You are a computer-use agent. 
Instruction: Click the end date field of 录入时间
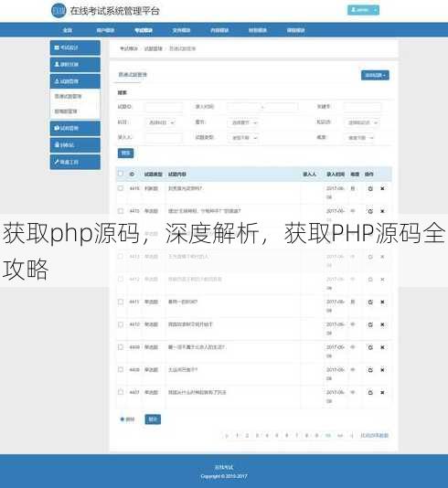(x=281, y=107)
